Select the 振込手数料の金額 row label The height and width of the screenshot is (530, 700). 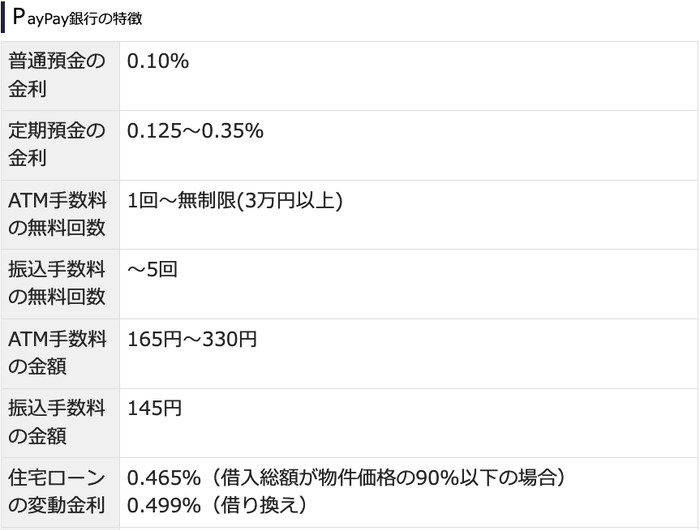click(56, 422)
